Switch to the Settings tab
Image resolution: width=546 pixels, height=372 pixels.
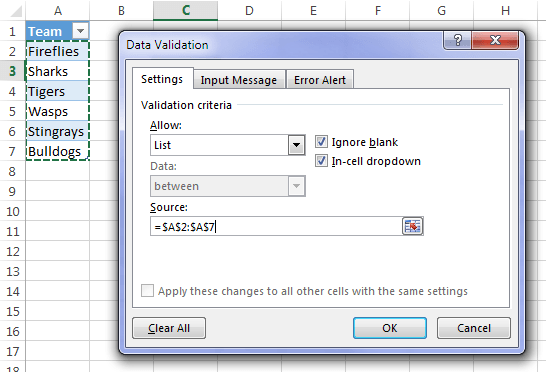point(162,79)
